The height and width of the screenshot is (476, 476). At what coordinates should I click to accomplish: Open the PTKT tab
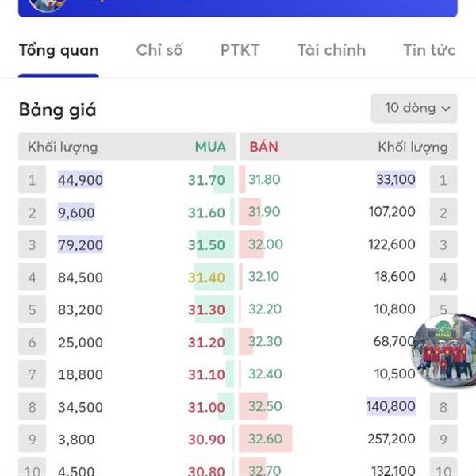click(x=240, y=50)
